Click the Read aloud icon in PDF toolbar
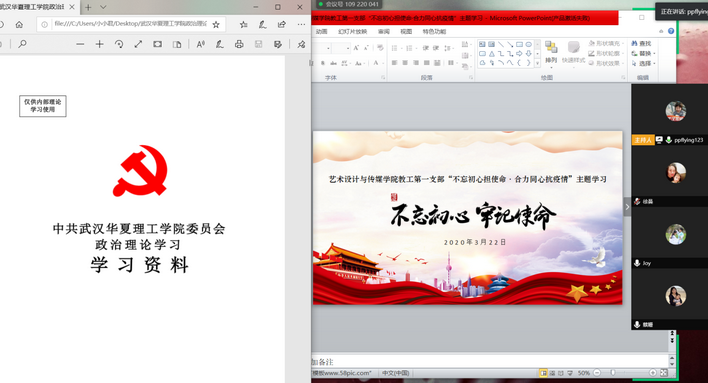 click(200, 44)
